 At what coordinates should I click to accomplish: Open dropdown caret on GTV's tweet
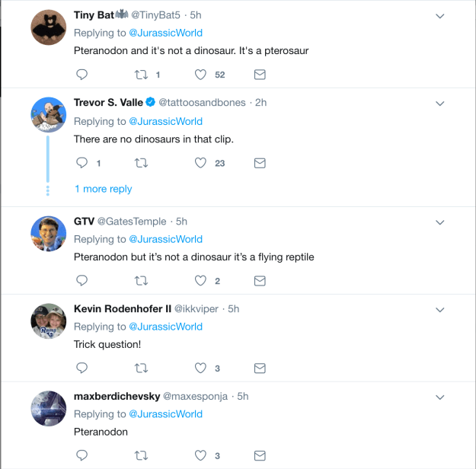click(439, 222)
